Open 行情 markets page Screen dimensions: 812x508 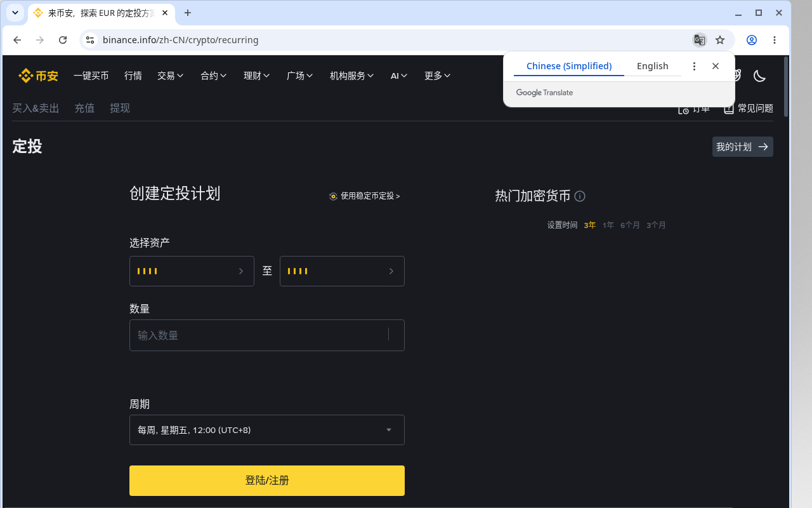click(133, 76)
